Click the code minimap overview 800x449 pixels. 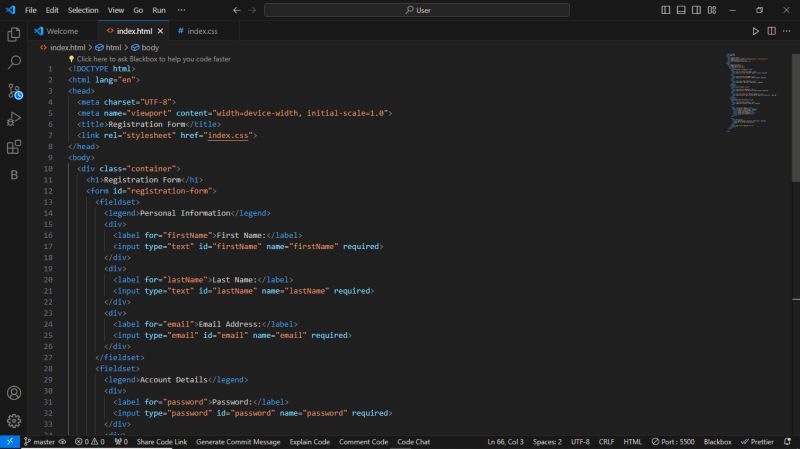coord(752,92)
